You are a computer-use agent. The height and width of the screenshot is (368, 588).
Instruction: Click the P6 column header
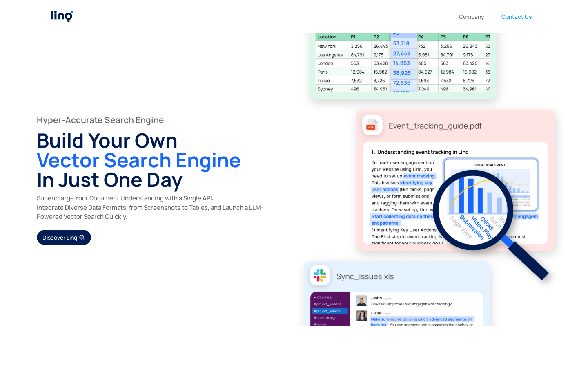465,37
